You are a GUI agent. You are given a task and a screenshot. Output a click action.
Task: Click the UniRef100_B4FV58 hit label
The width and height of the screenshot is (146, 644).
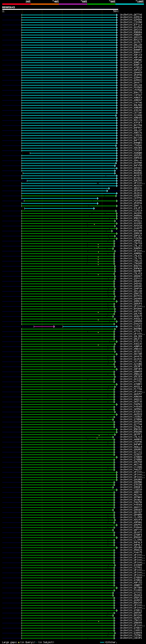pos(131,165)
